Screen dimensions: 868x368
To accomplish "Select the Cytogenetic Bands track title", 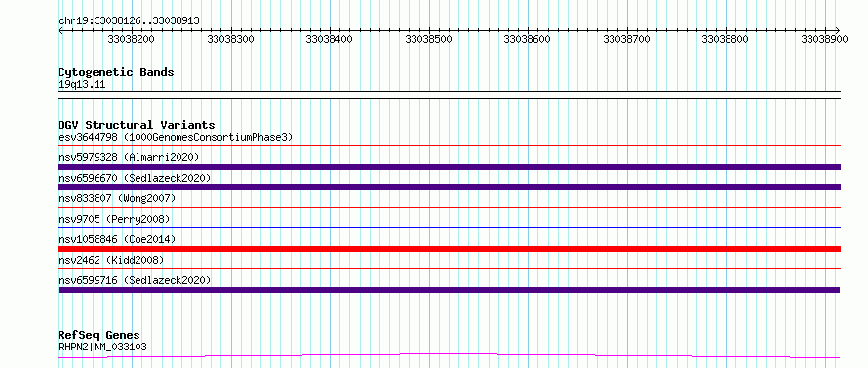I will pyautogui.click(x=116, y=72).
